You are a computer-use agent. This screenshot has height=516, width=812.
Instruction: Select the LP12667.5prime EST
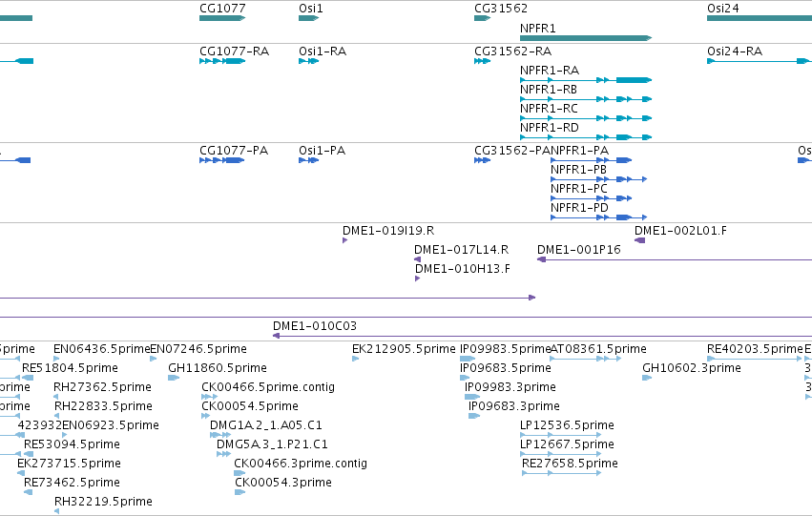[x=560, y=454]
